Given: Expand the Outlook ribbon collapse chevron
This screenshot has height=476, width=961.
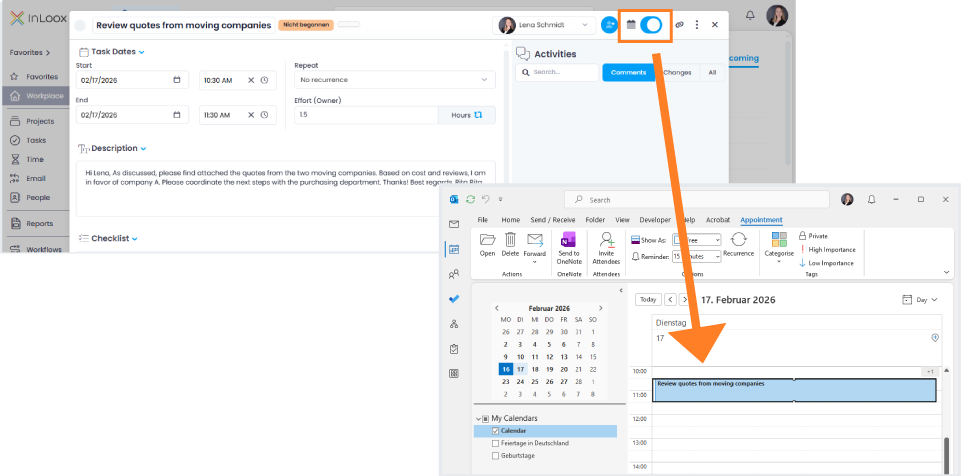Looking at the screenshot, I should [947, 271].
